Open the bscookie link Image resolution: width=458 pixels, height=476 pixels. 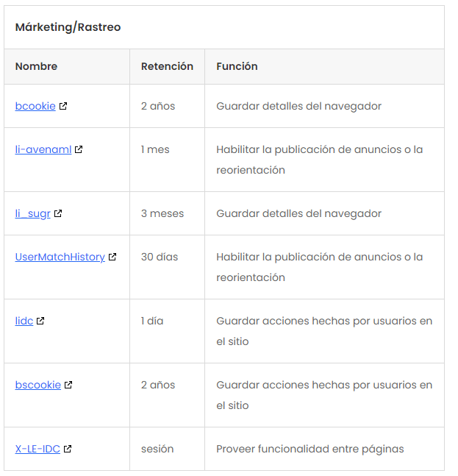38,385
